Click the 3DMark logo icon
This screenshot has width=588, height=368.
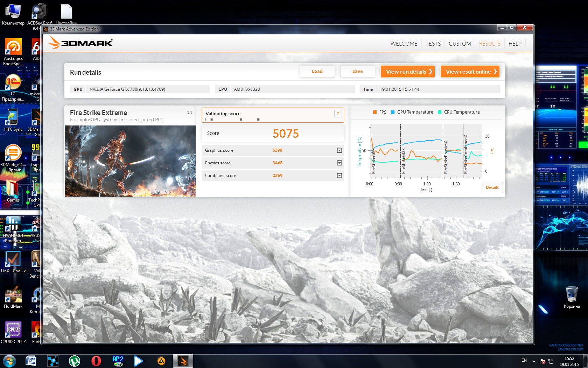click(x=80, y=43)
